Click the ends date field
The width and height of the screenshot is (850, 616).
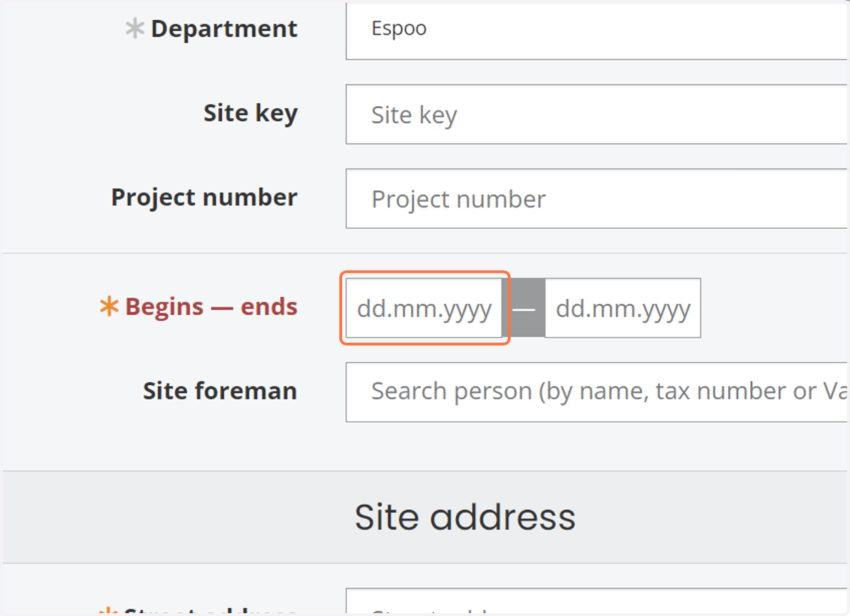(623, 308)
